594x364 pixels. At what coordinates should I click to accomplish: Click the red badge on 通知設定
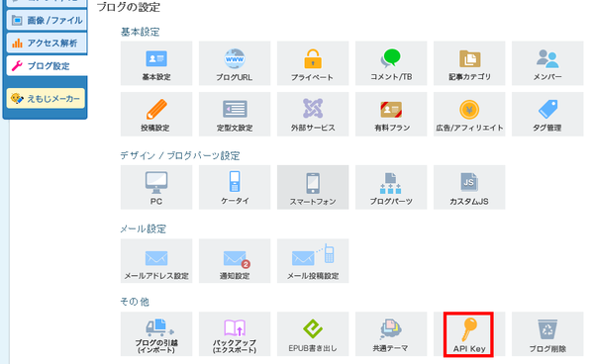point(246,264)
